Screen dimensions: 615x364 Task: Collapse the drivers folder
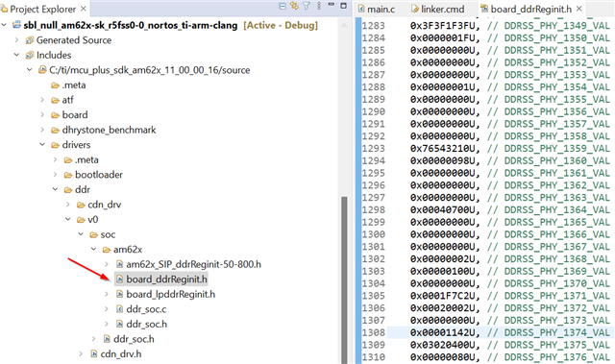click(x=42, y=145)
